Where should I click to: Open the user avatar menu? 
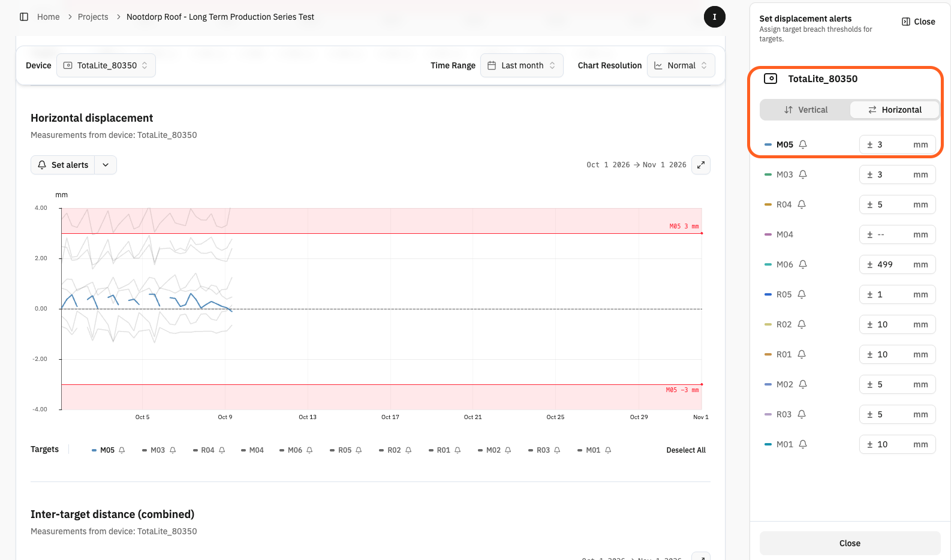714,17
